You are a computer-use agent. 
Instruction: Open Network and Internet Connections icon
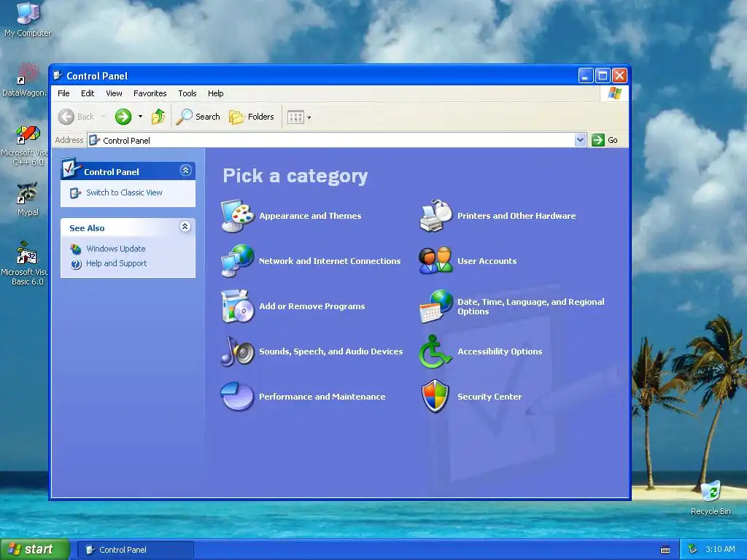click(237, 260)
